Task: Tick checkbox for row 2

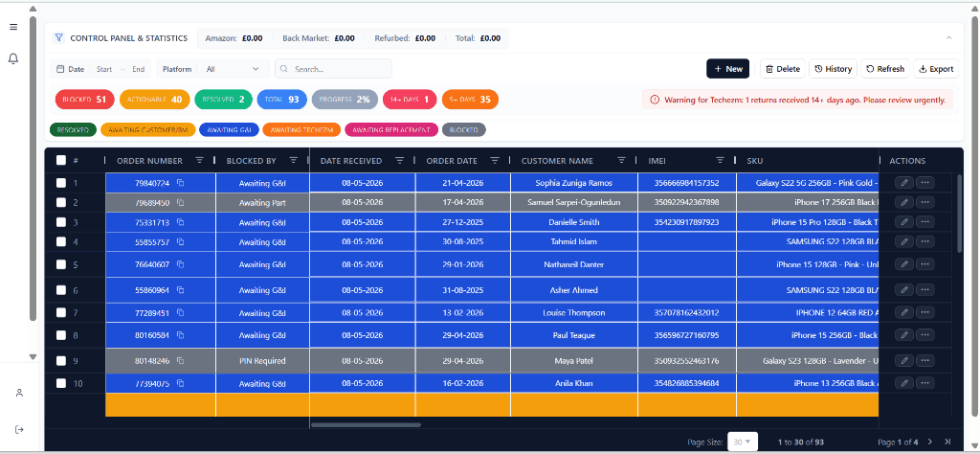Action: click(x=60, y=203)
